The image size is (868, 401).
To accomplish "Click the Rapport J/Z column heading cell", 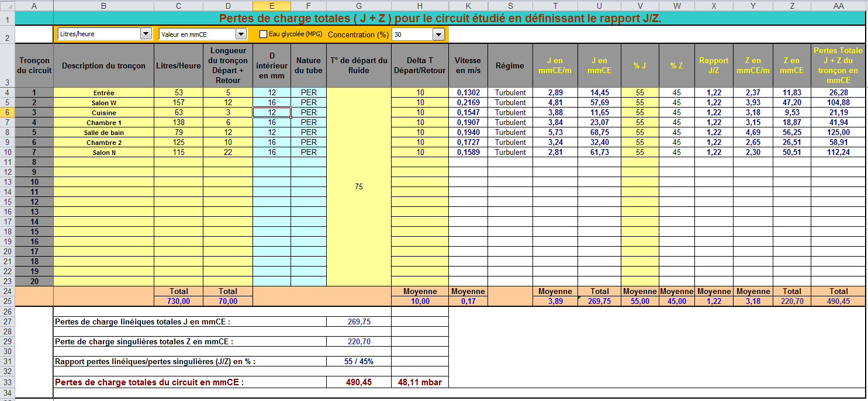I will pyautogui.click(x=713, y=65).
